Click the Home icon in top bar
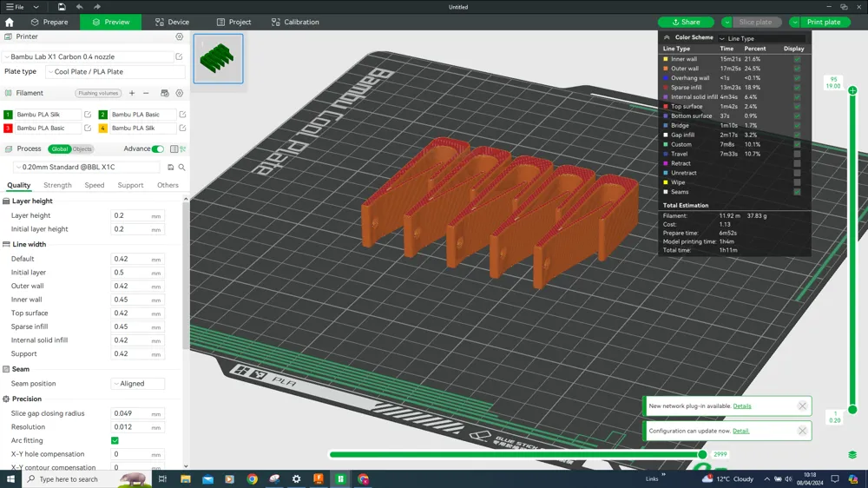Viewport: 868px width, 488px height. pos(10,22)
